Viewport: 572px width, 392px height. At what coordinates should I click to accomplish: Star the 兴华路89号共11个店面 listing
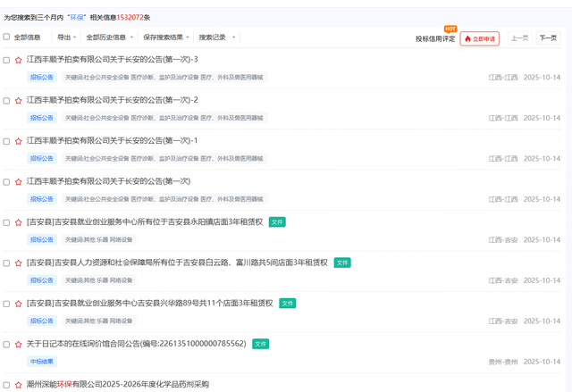point(18,304)
